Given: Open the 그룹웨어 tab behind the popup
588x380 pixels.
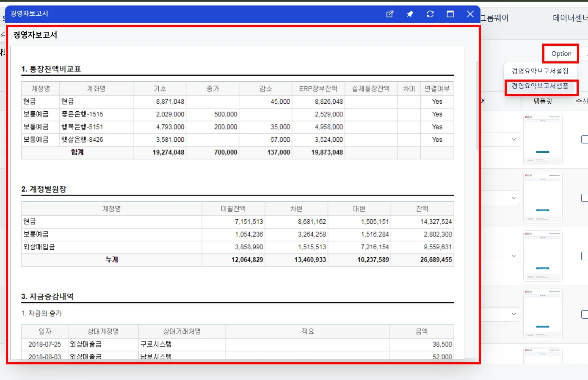Looking at the screenshot, I should coord(494,18).
